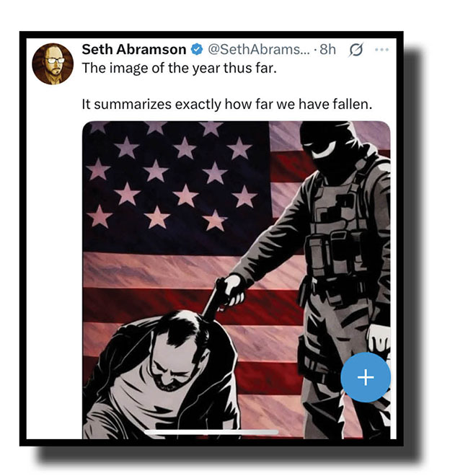Click the @SethAbrams... handle

point(259,50)
